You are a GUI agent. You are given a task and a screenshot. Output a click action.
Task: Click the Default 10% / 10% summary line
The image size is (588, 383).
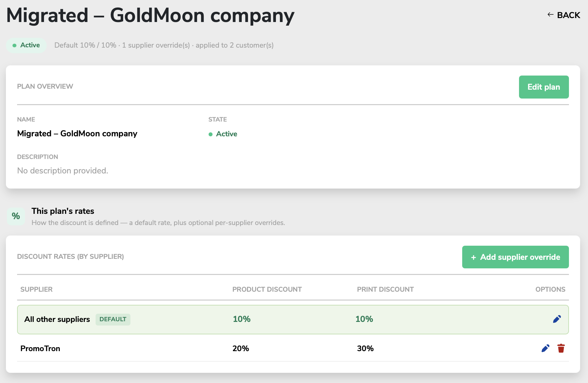pos(164,45)
